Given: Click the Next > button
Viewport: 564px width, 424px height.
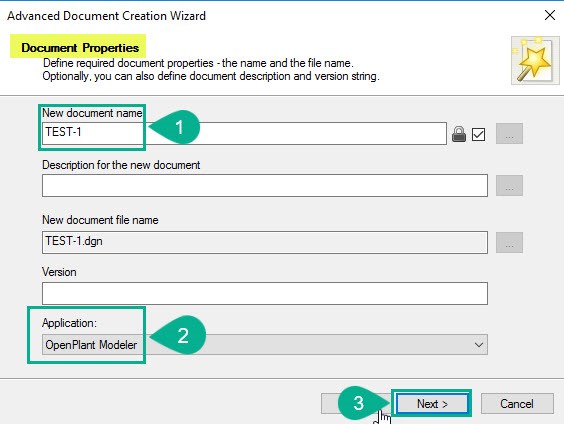Looking at the screenshot, I should [432, 404].
